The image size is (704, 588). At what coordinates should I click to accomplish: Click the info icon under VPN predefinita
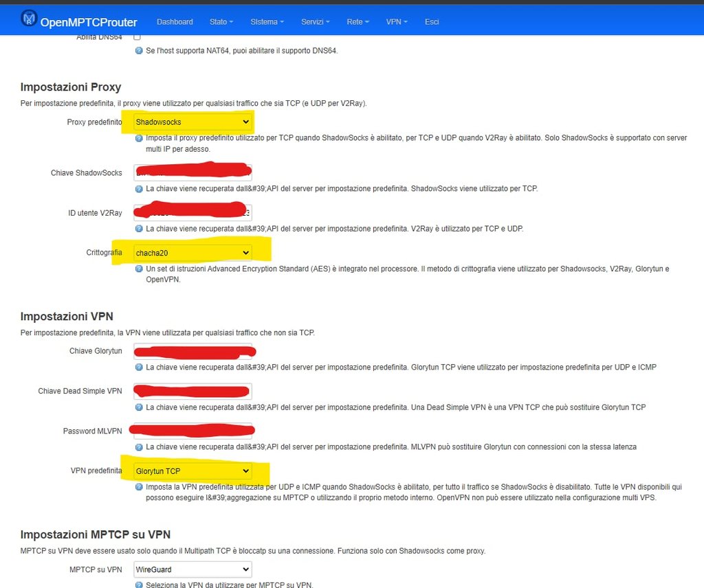coord(139,487)
